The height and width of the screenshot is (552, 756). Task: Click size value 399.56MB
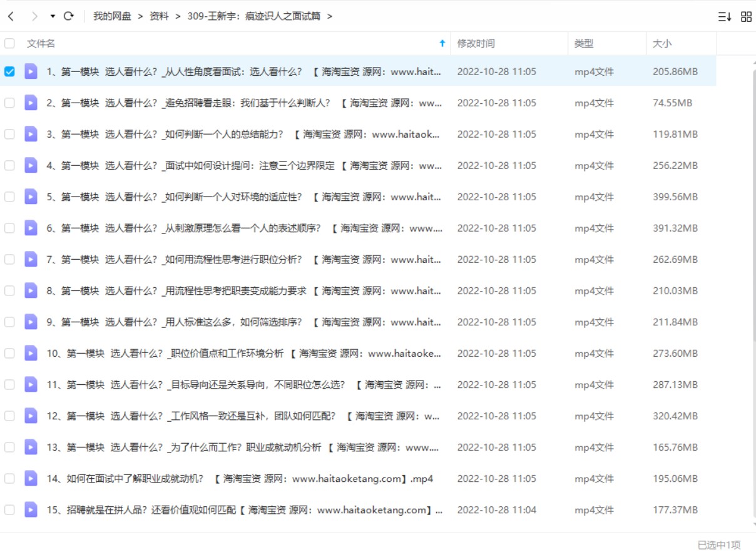(x=675, y=197)
